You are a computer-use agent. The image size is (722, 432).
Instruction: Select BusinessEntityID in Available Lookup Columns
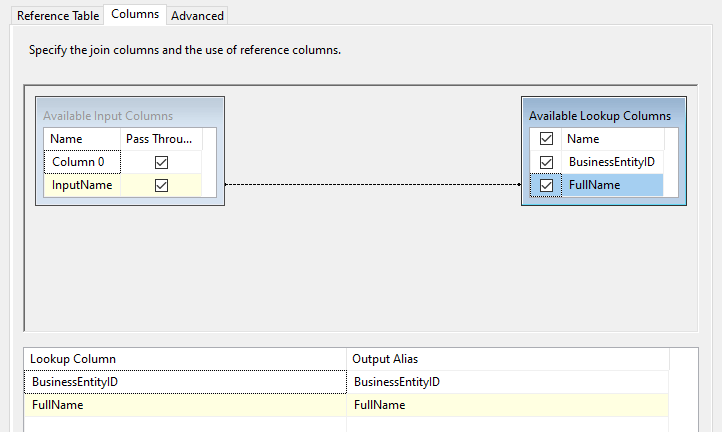(612, 162)
